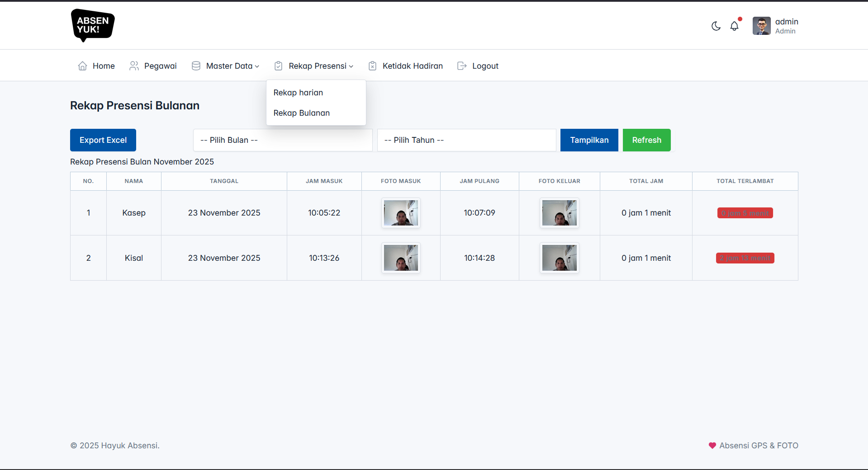868x470 pixels.
Task: Open Kasep's Foto Keluar thumbnail
Action: click(x=560, y=213)
